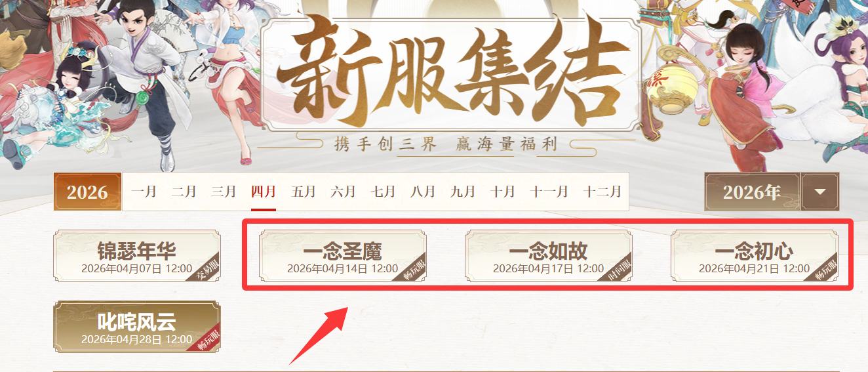Open the 一念初心 server card
The image size is (868, 372).
pos(754,256)
